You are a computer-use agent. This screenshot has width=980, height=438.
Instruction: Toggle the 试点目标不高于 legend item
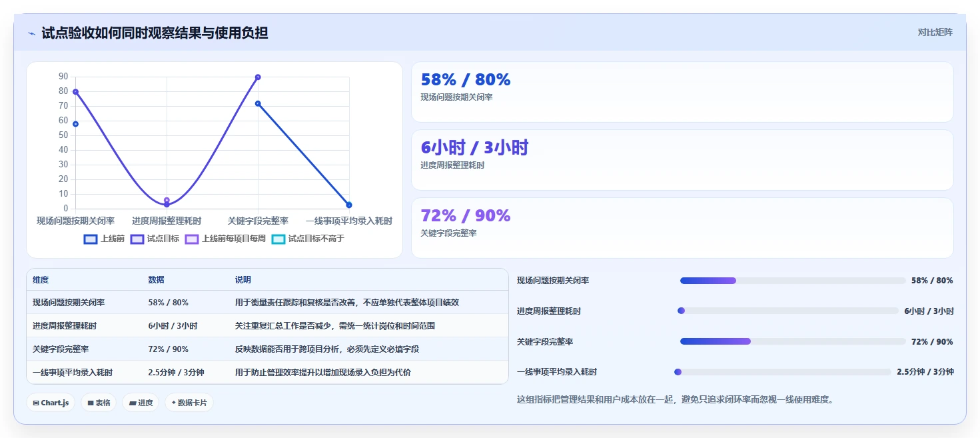pos(308,239)
